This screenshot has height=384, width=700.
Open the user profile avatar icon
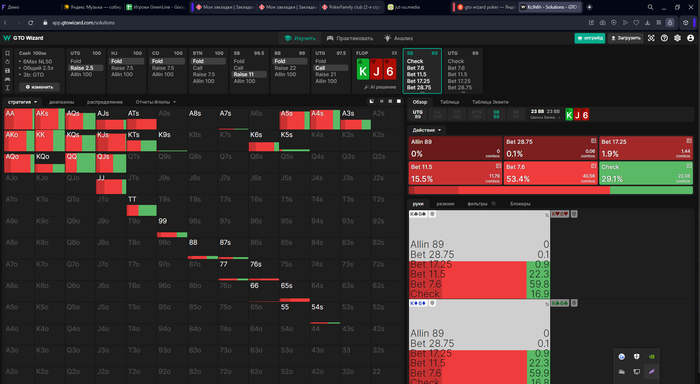pyautogui.click(x=691, y=38)
